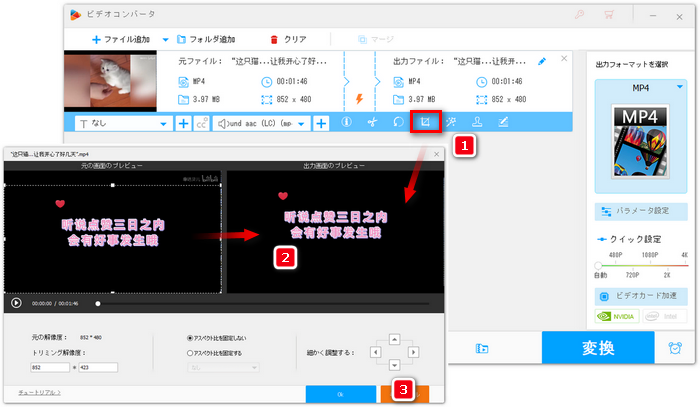Click the rotate video icon
This screenshot has width=700, height=407.
pos(398,123)
